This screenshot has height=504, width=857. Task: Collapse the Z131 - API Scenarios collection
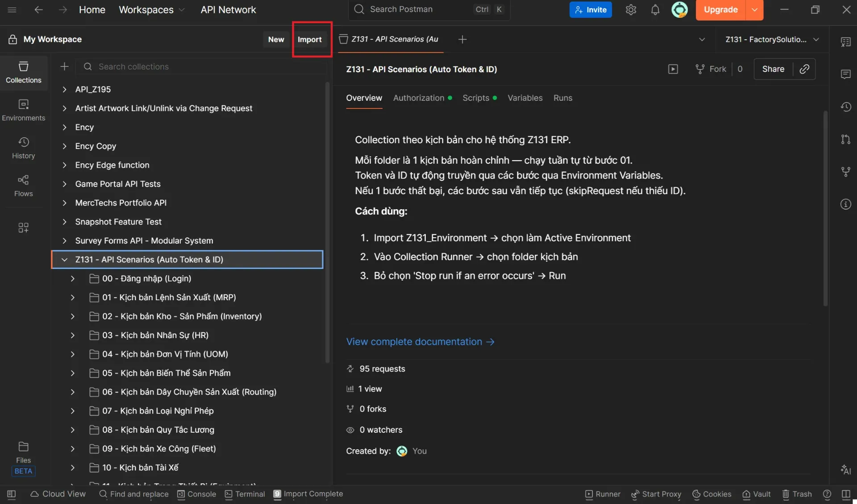point(64,260)
